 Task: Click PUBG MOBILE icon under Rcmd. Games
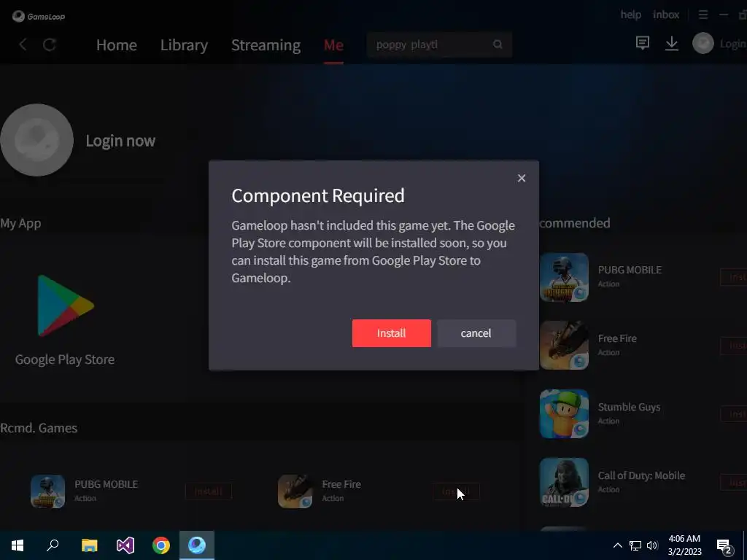point(47,491)
